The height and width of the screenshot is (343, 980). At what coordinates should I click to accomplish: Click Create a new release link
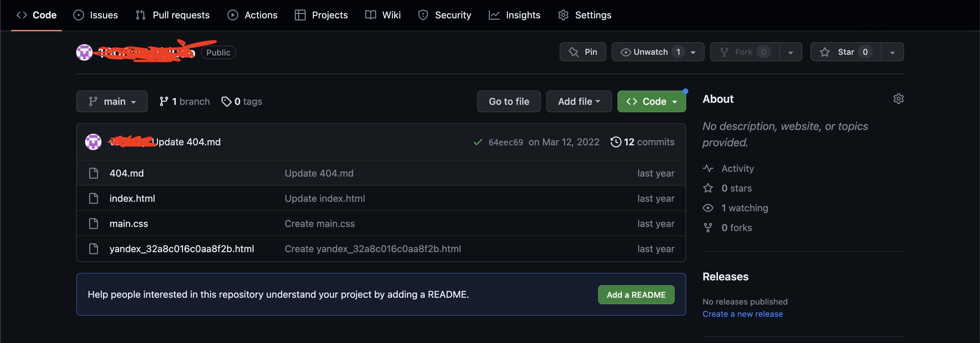742,314
